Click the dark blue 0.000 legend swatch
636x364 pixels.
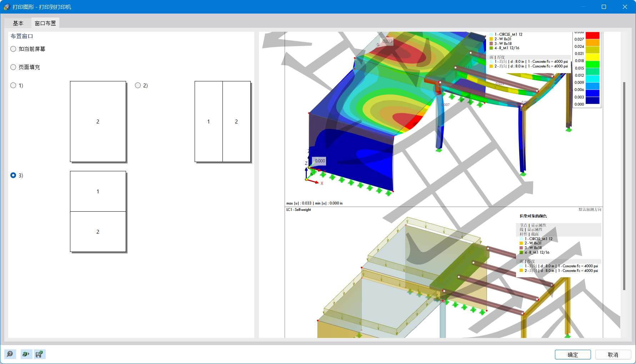592,101
